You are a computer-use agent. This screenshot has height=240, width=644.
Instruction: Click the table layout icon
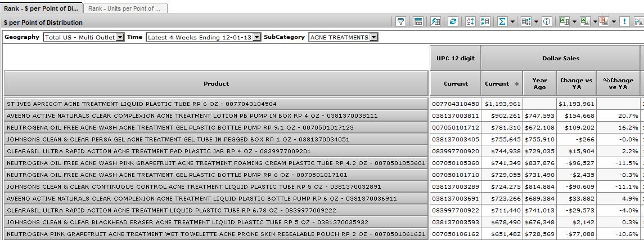pyautogui.click(x=418, y=21)
